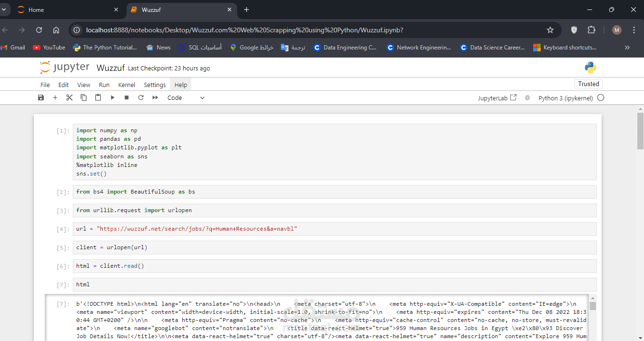
Task: Click the kernel status circle indicator
Action: pos(601,97)
